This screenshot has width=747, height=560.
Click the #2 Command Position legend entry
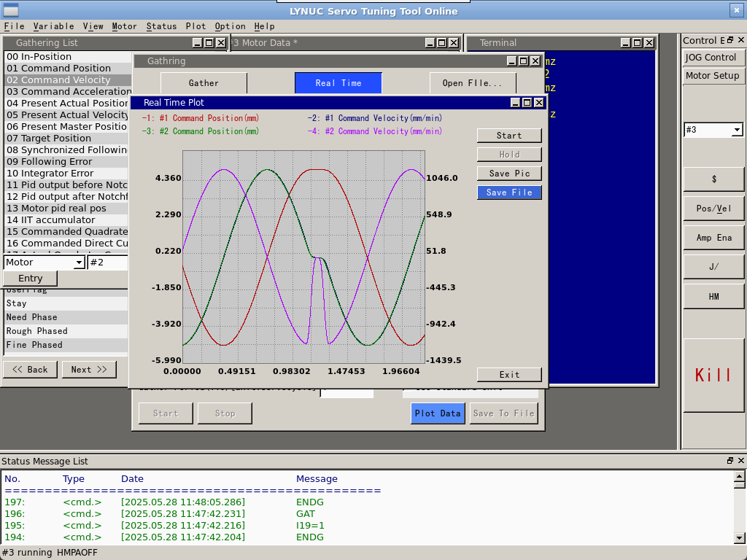tap(201, 131)
